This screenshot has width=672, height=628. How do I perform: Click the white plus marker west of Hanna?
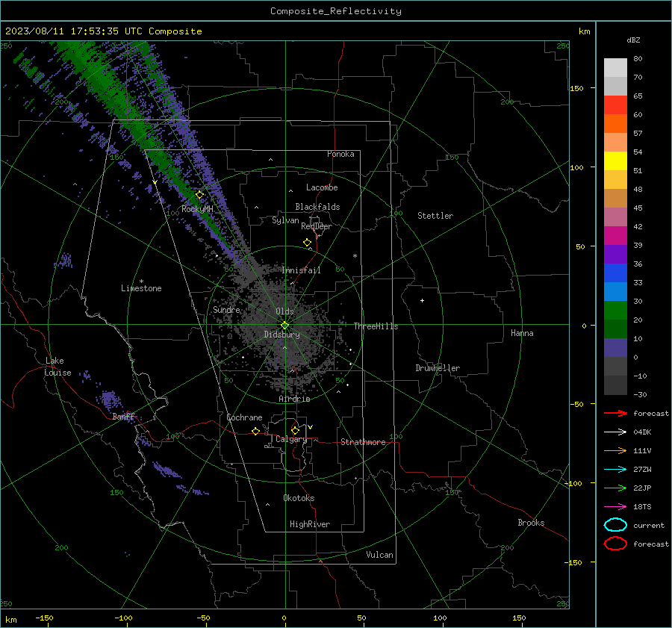tap(422, 300)
